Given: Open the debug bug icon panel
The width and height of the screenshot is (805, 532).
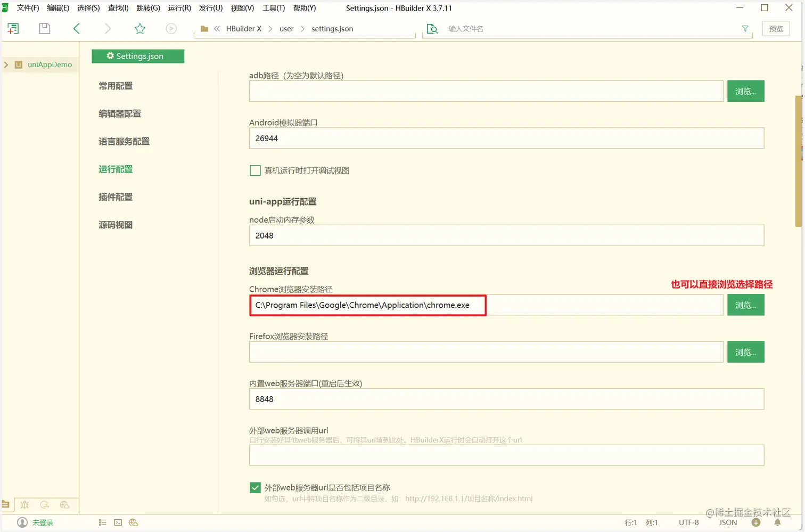Looking at the screenshot, I should pos(24,504).
